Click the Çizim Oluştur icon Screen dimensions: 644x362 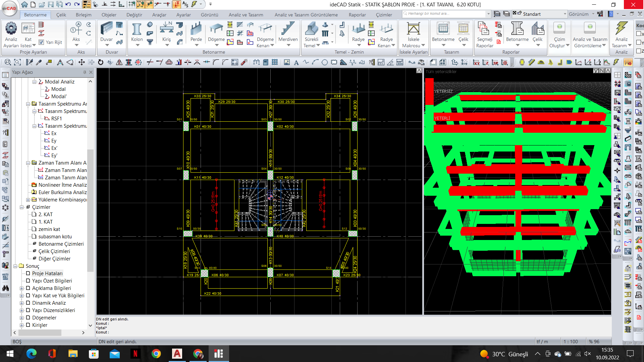(x=559, y=28)
